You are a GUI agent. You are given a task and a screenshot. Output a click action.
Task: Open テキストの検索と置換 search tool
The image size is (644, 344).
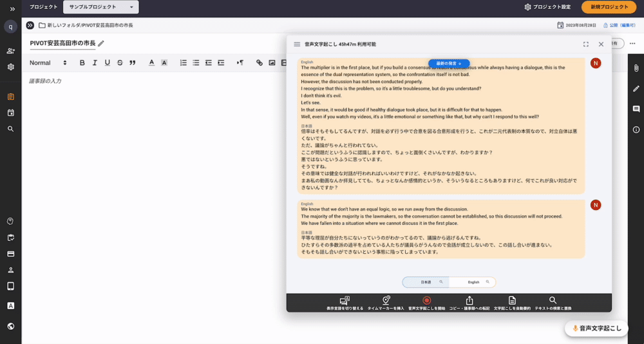coord(553,301)
